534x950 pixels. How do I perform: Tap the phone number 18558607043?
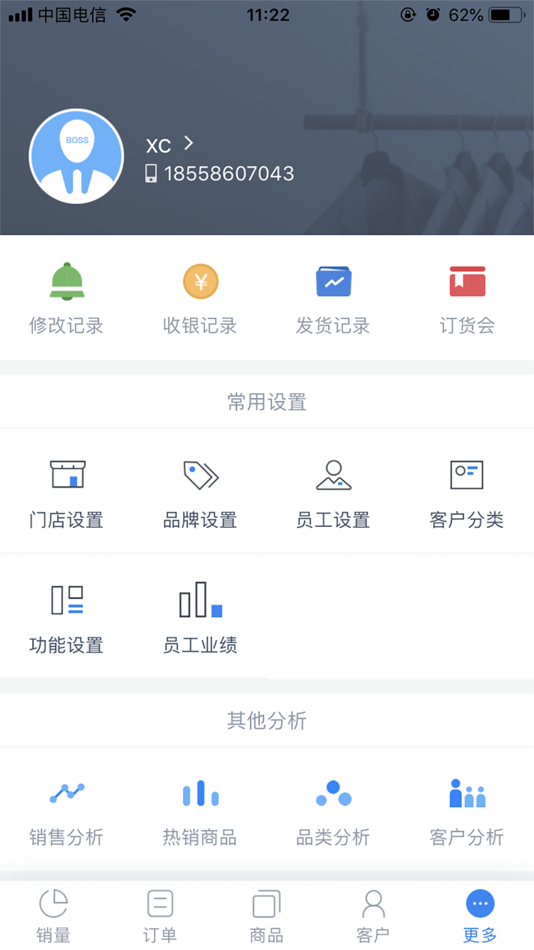coord(229,174)
